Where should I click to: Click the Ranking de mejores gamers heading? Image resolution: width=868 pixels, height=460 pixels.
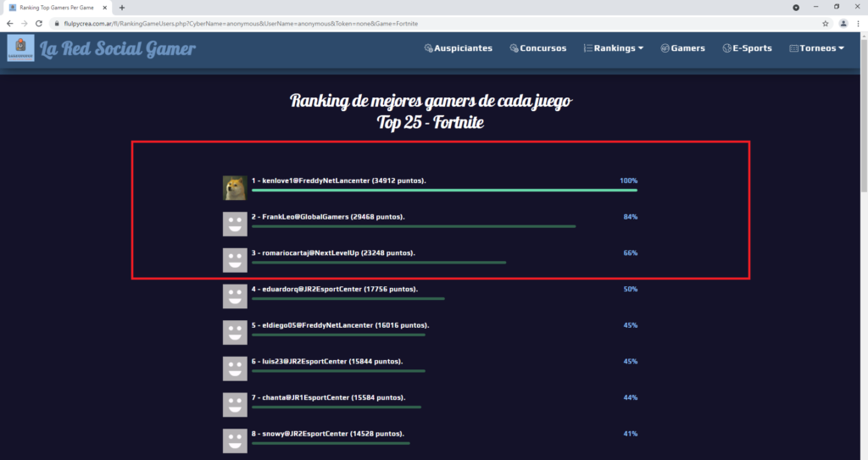[x=430, y=101]
